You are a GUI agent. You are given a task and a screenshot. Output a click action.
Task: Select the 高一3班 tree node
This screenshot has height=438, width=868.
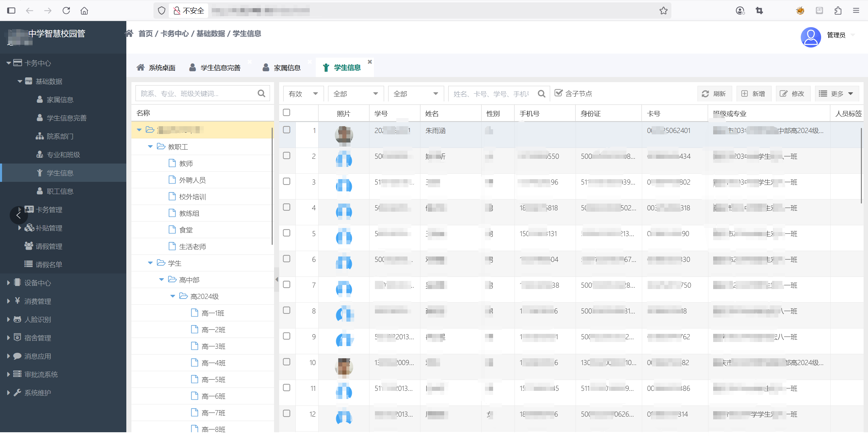213,346
